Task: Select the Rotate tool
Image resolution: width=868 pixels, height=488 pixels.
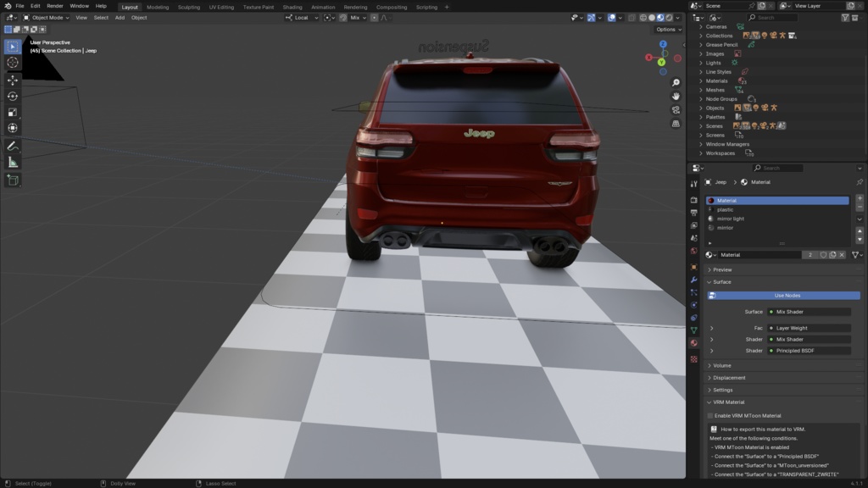Action: pos(13,97)
